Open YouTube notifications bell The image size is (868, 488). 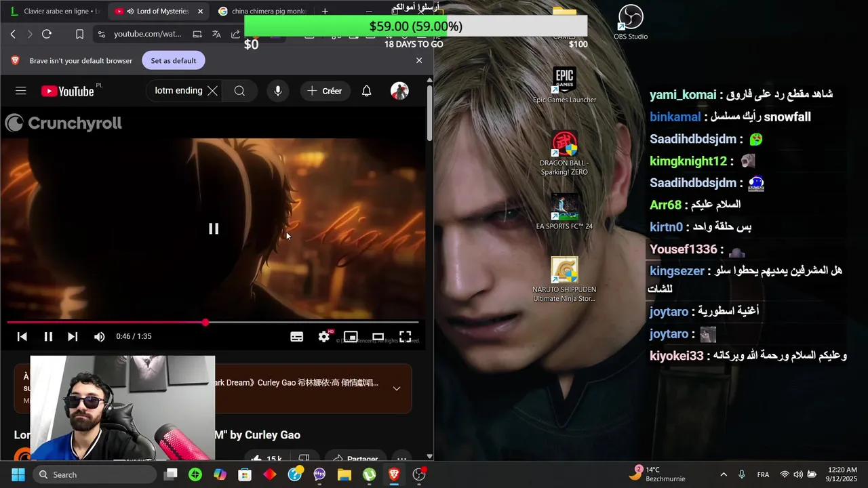click(x=366, y=91)
